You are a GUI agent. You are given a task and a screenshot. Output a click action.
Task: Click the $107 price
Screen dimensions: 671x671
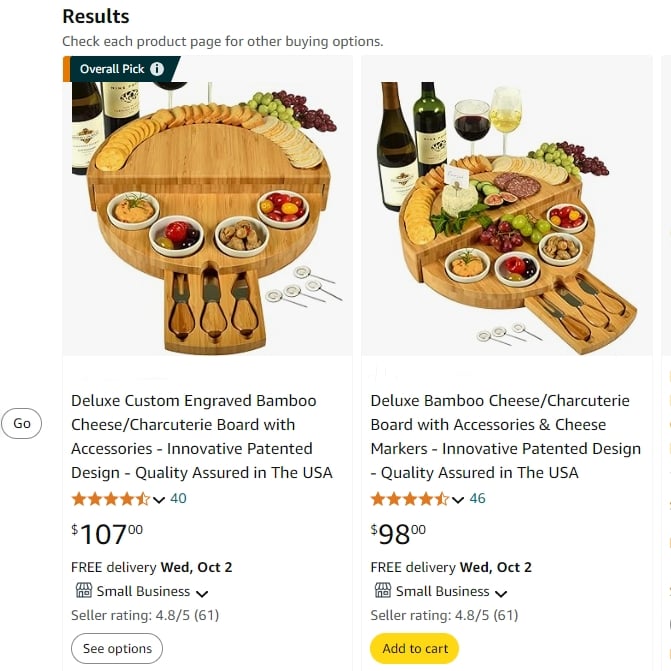107,534
